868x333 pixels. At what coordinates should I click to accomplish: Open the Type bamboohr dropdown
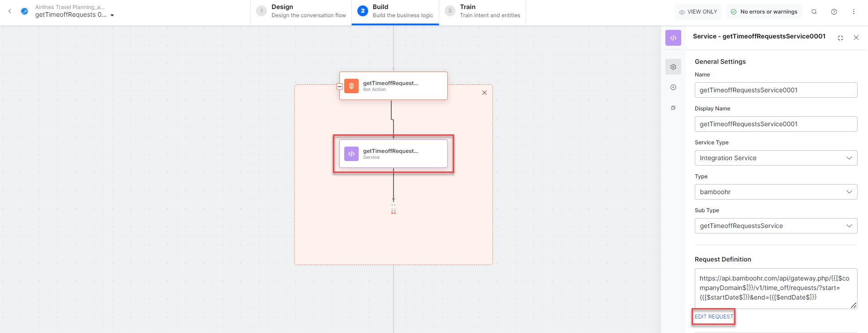point(775,192)
